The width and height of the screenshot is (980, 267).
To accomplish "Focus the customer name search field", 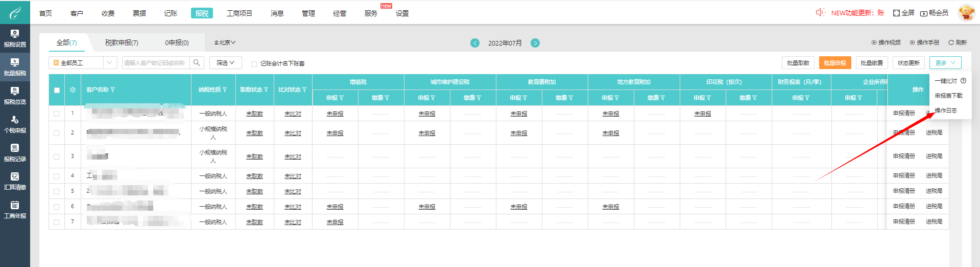I will 156,63.
